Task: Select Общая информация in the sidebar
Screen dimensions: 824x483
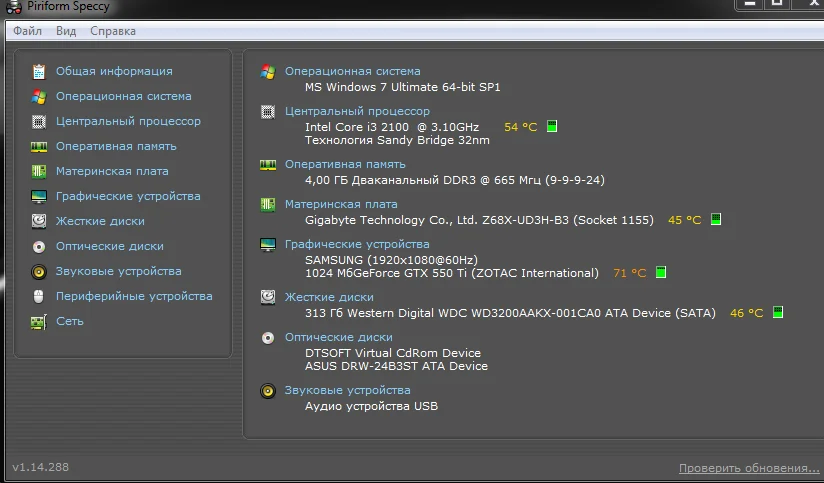Action: (114, 71)
